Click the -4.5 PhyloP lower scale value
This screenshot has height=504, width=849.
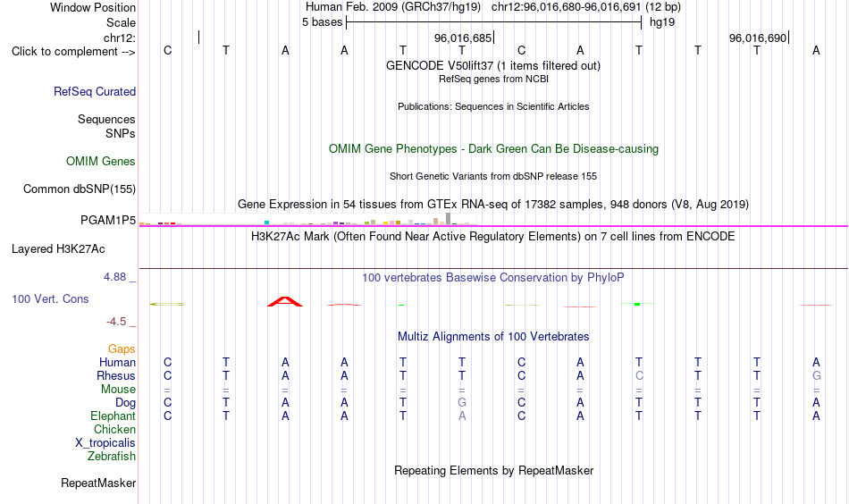(116, 322)
